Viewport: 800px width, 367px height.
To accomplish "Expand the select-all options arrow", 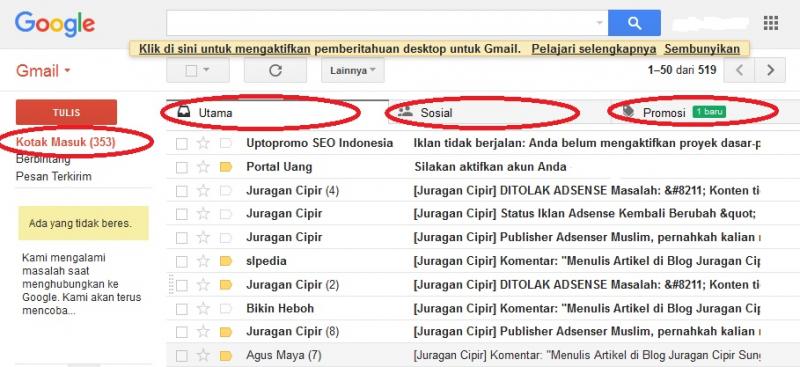I will [x=207, y=70].
